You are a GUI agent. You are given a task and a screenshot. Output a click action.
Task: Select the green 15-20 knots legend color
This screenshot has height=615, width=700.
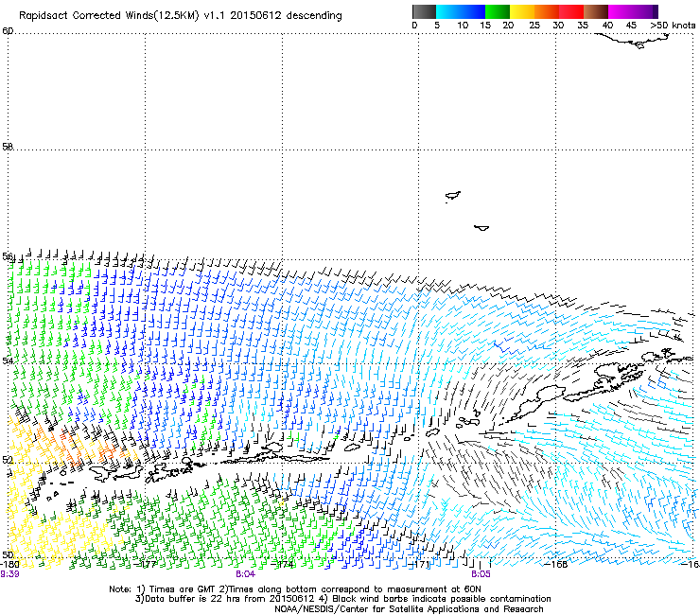tap(498, 11)
